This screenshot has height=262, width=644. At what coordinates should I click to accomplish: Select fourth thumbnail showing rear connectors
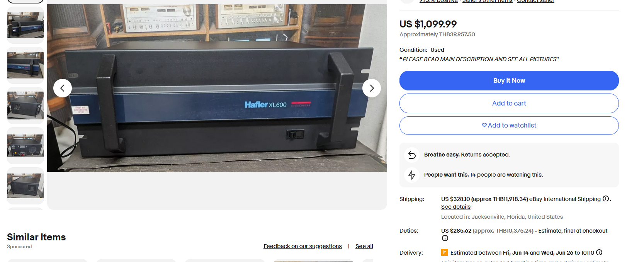[25, 146]
